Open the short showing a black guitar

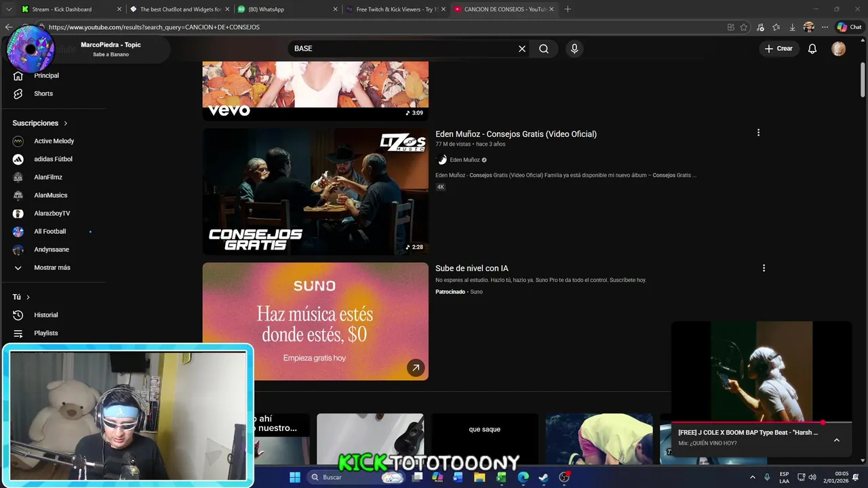[x=370, y=439]
